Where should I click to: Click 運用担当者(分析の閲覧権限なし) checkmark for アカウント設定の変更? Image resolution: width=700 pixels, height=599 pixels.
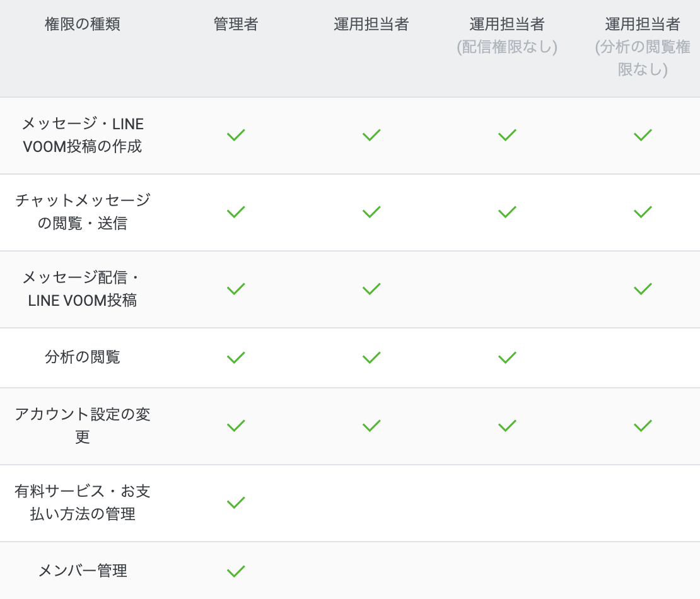click(x=643, y=426)
